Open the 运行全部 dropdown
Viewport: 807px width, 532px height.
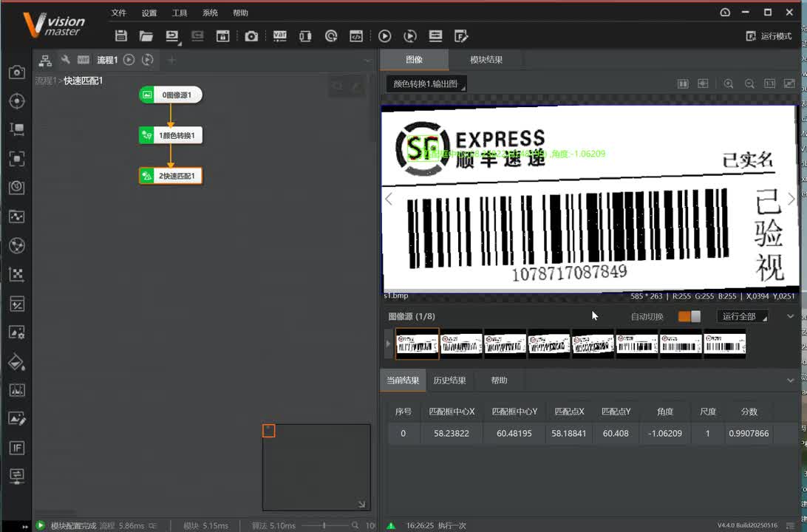click(743, 316)
